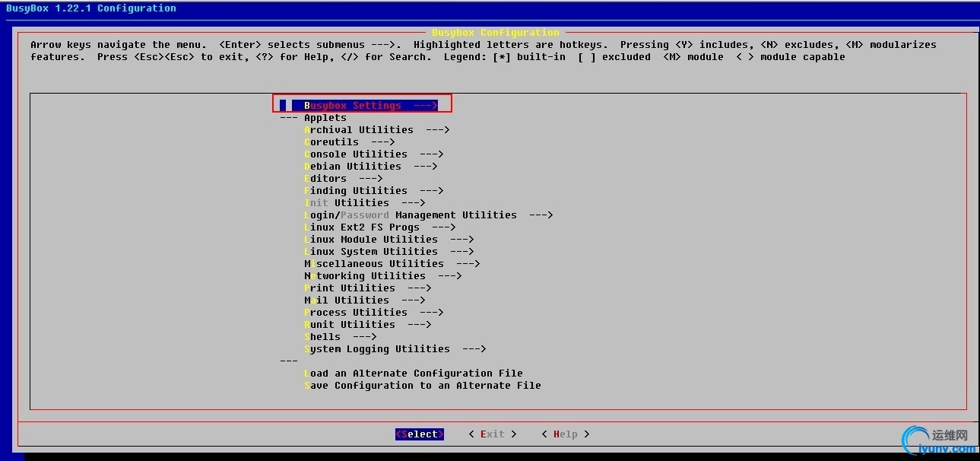Open Finding Utilities submenu
The width and height of the screenshot is (980, 461).
pos(374,191)
